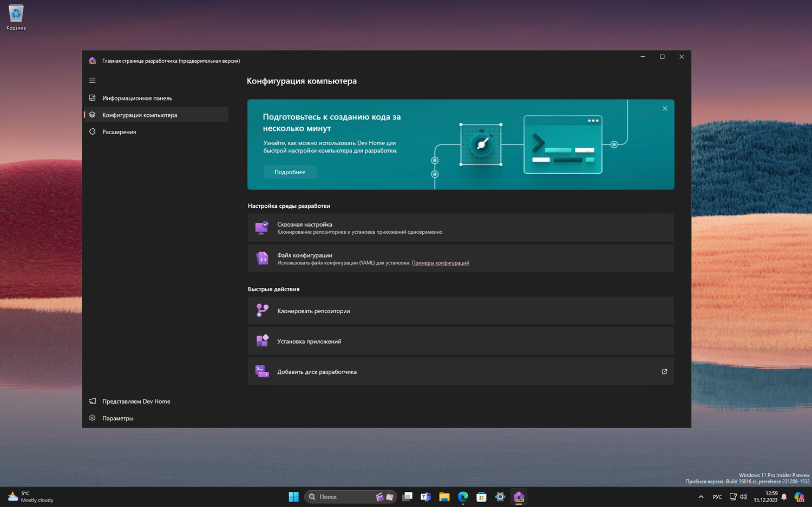
Task: Click the Клонировать репозитории branch icon
Action: (262, 311)
